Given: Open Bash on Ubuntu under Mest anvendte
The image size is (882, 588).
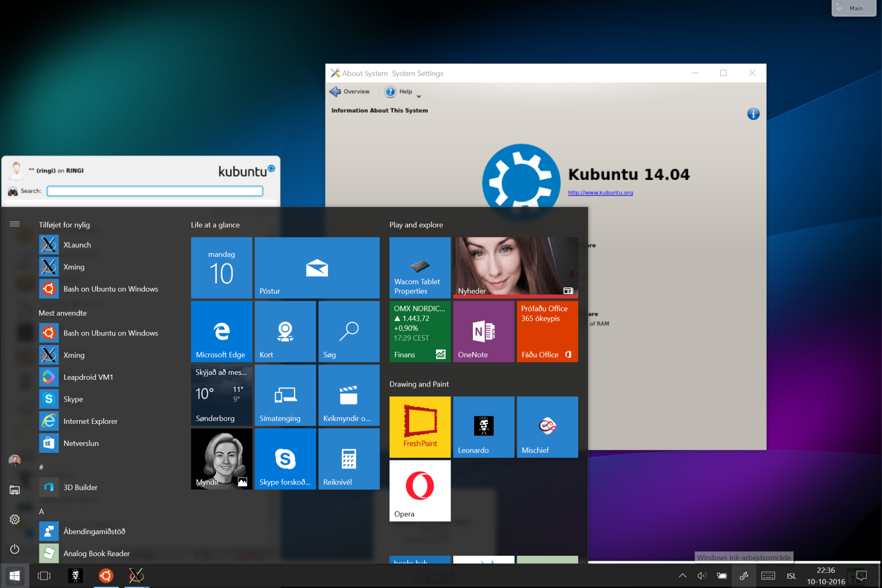Looking at the screenshot, I should coord(99,333).
